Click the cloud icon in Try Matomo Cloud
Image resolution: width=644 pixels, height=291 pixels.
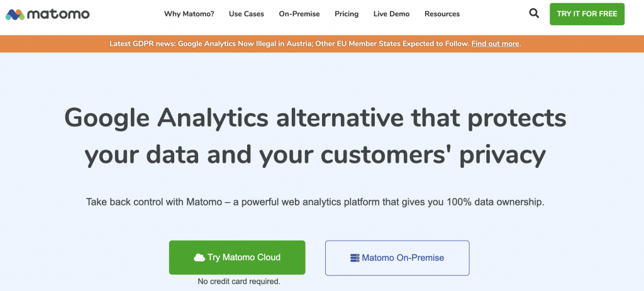199,258
